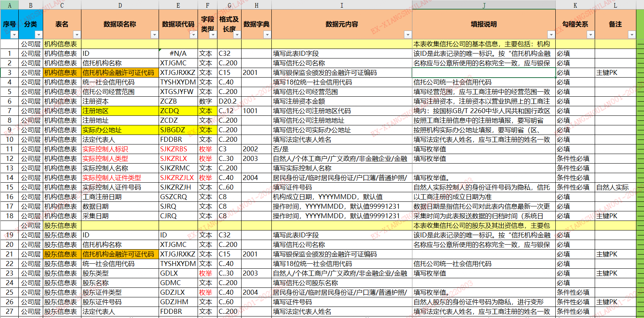Viewport: 644px width, 318px height.
Task: Open the 分类 column filter dropdown
Action: [38, 35]
